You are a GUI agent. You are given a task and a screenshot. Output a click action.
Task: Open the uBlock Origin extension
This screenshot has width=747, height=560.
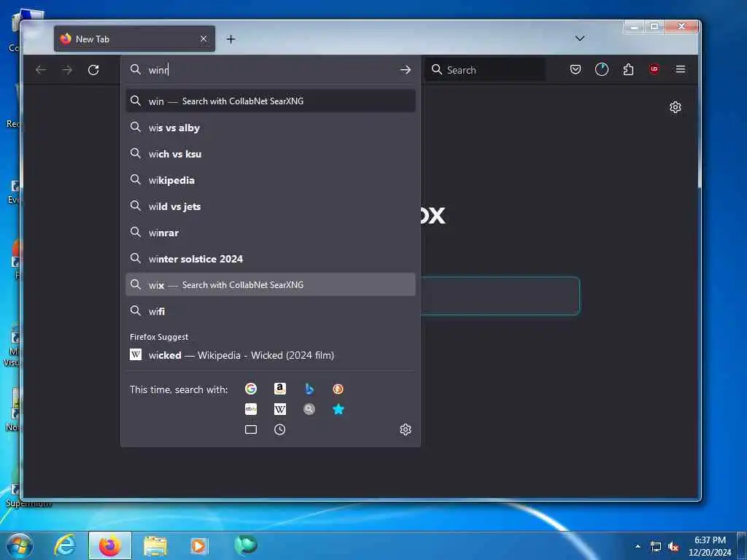pyautogui.click(x=654, y=70)
